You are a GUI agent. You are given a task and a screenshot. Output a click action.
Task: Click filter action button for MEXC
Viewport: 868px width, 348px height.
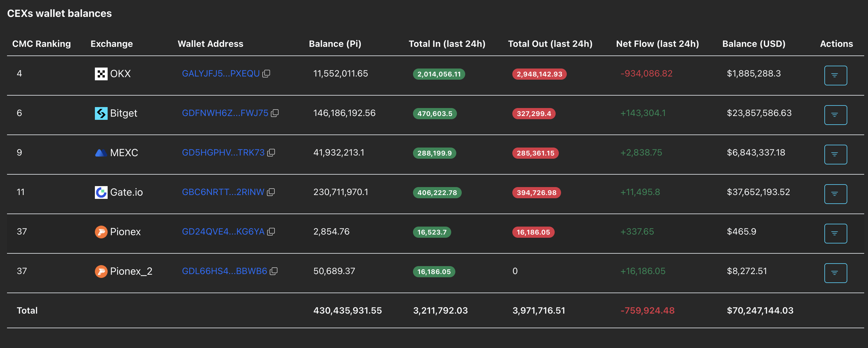[x=835, y=155]
